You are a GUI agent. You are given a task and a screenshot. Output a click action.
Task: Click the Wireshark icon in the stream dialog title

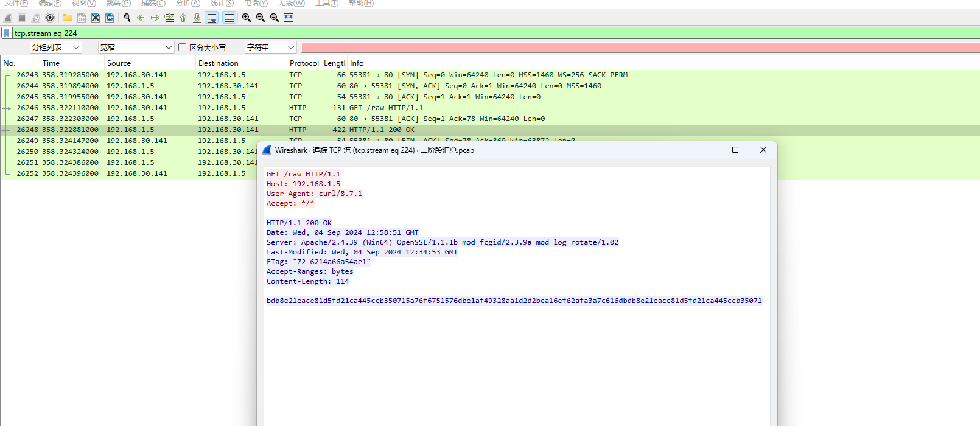click(267, 150)
